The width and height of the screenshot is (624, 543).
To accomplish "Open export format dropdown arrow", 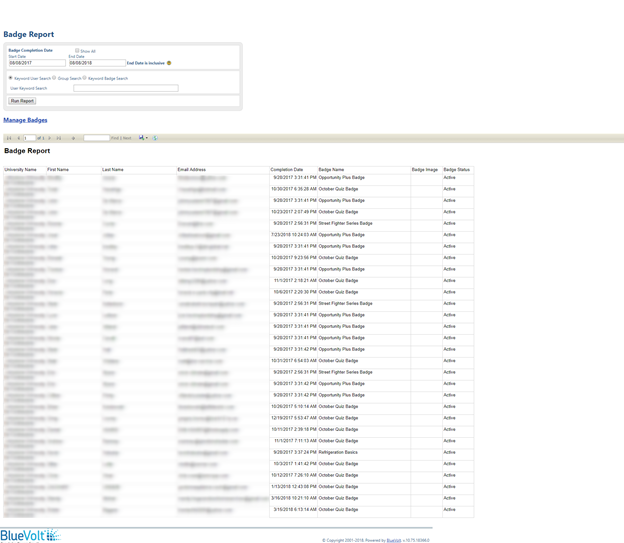I will pyautogui.click(x=147, y=138).
